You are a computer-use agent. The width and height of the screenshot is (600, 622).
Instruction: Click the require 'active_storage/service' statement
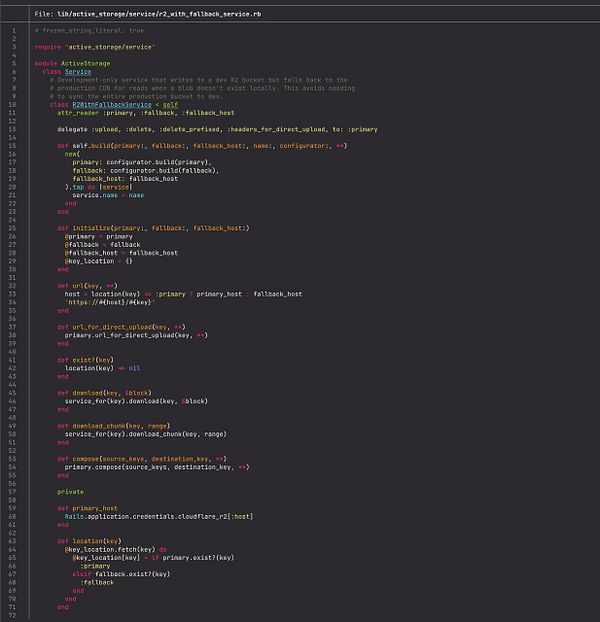pyautogui.click(x=95, y=47)
